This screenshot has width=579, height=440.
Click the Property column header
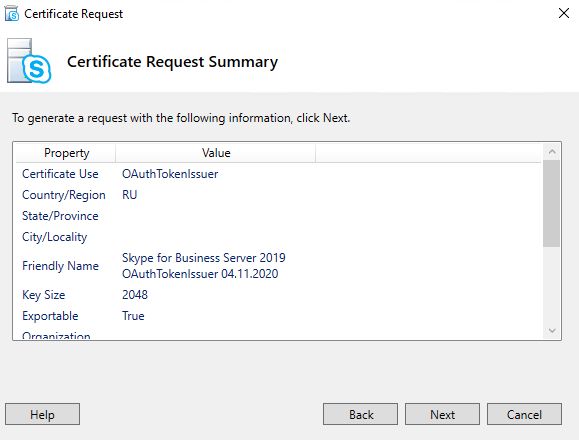[66, 153]
